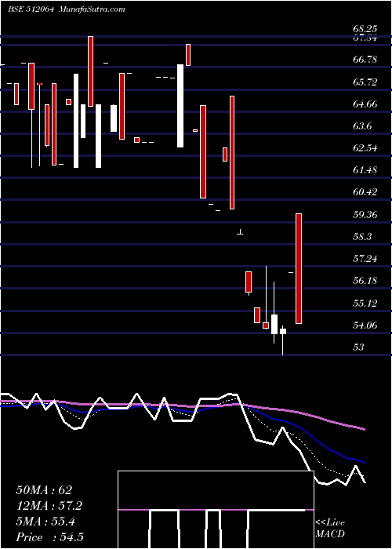
Task: Click the 12MA : 57.2 readout
Action: coord(49,506)
